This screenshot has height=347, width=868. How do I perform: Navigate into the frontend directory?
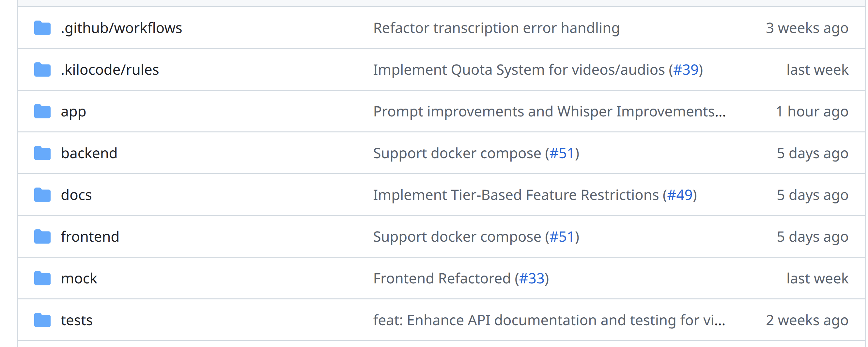point(90,237)
